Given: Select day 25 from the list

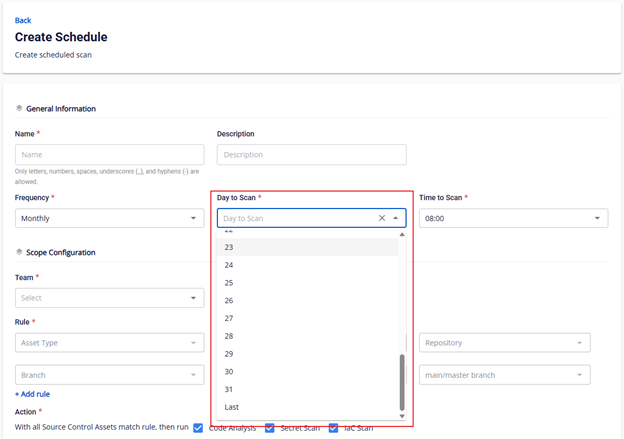Looking at the screenshot, I should [229, 283].
